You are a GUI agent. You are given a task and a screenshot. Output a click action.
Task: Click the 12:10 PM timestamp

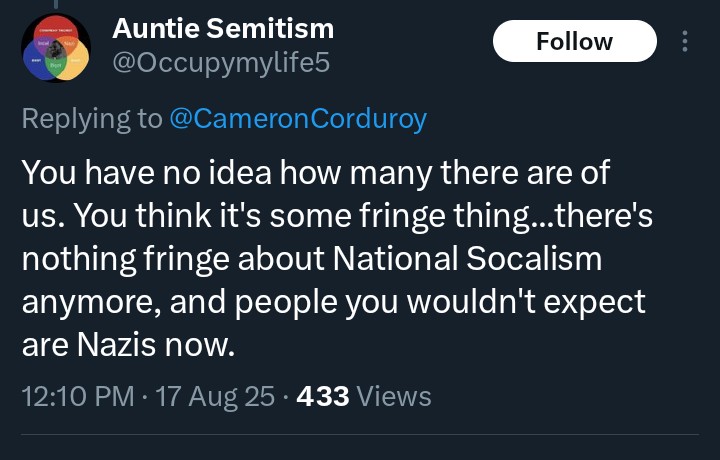(77, 396)
